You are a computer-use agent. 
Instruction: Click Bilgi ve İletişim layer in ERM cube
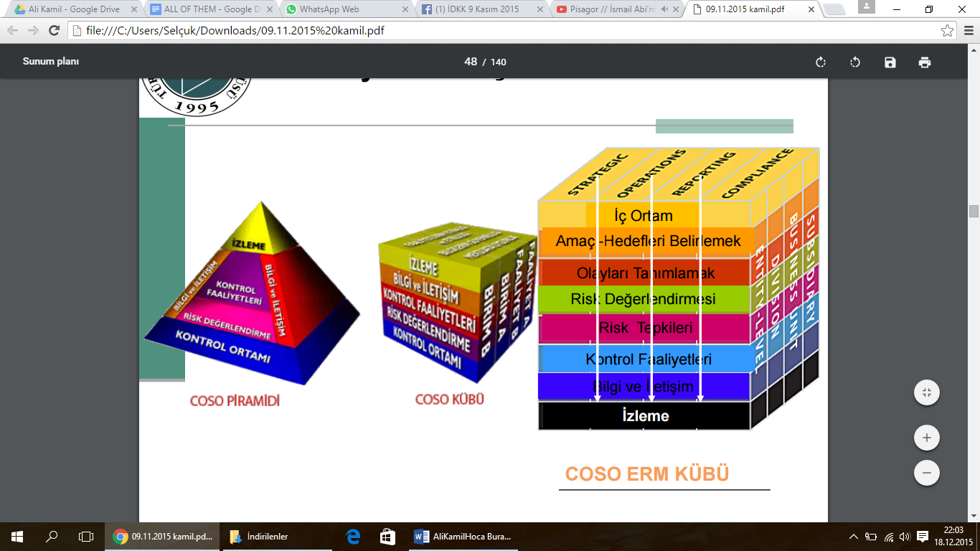(644, 387)
